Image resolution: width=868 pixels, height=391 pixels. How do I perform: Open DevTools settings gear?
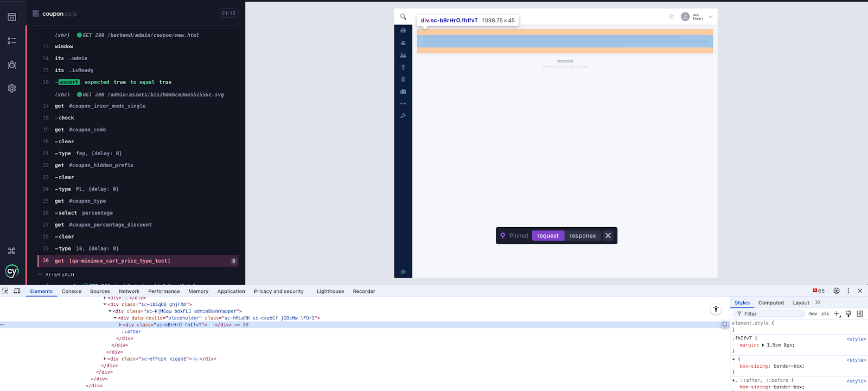click(837, 291)
